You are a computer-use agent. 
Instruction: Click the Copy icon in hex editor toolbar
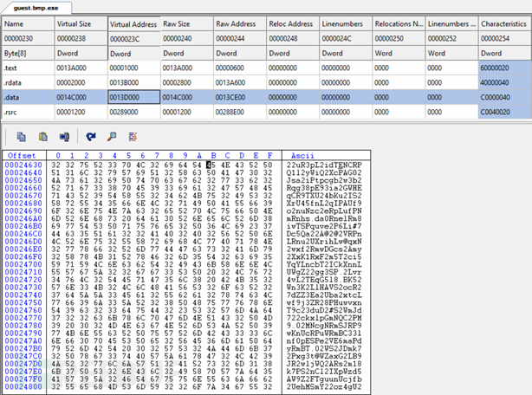pos(21,137)
